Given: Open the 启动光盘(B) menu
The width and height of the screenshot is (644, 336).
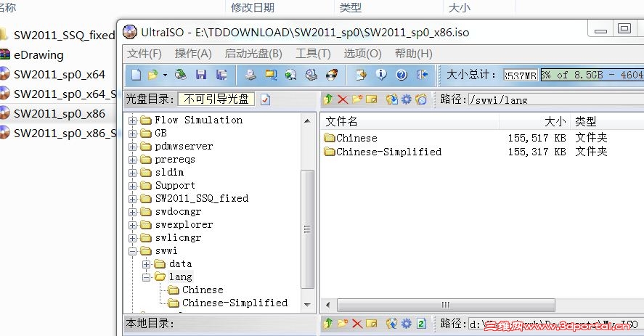Looking at the screenshot, I should tap(253, 54).
